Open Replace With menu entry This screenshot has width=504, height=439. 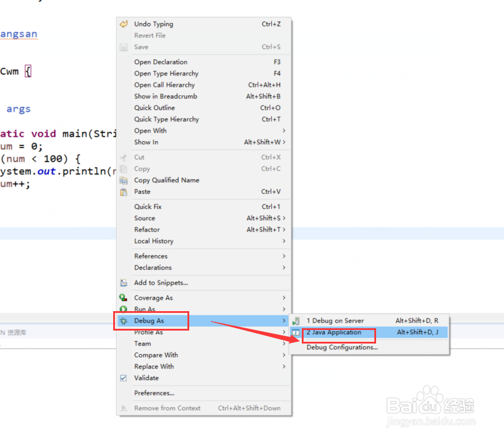click(204, 367)
